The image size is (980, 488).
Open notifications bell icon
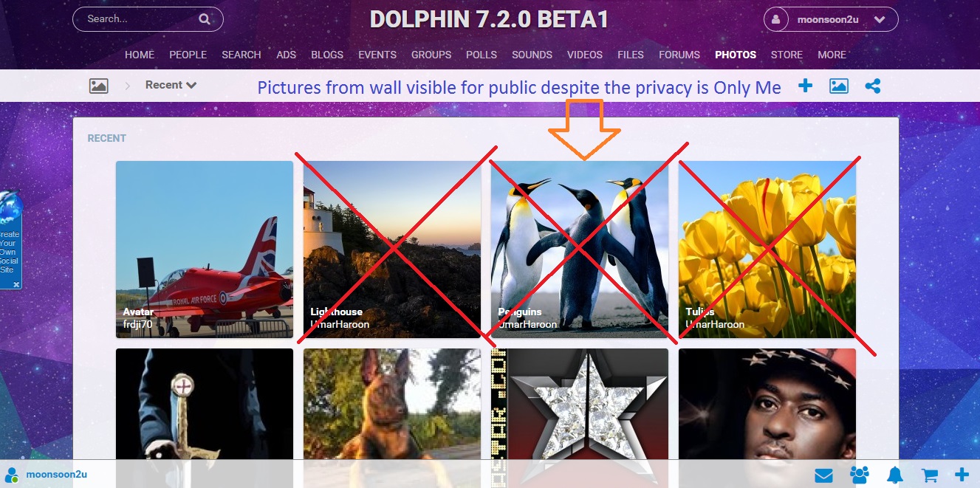[x=895, y=475]
